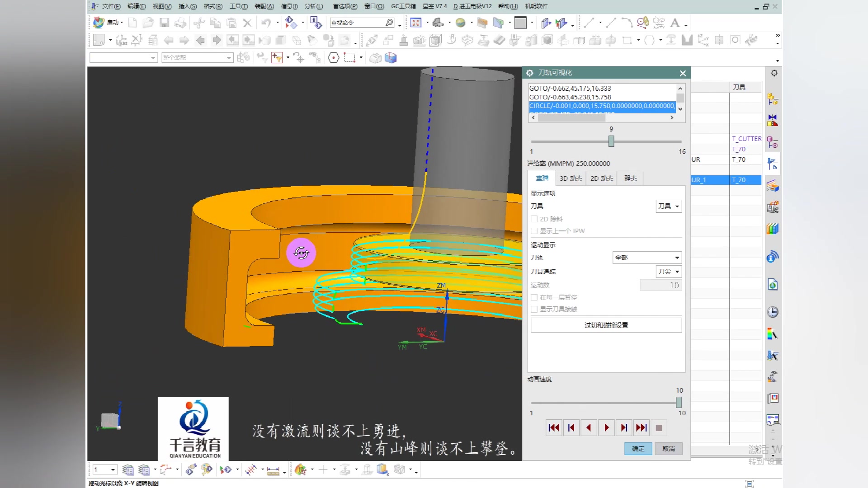Click the play forward button

[606, 427]
